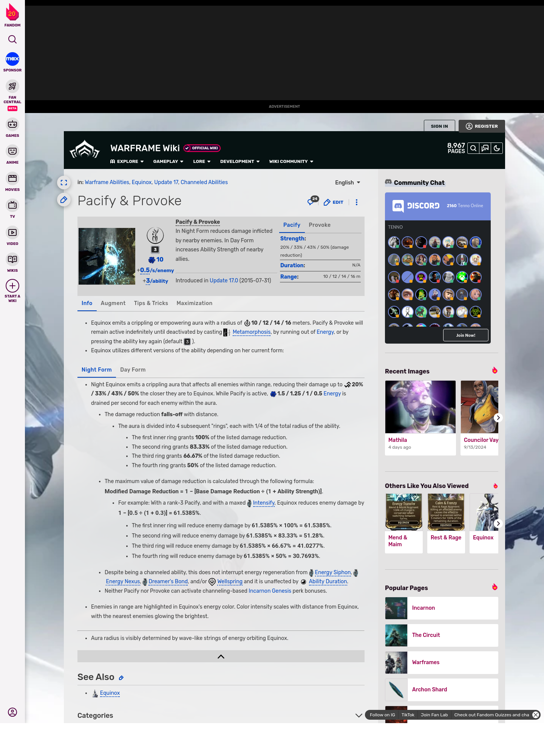The width and height of the screenshot is (544, 756).
Task: Click the Pacify ability icon in infobox
Action: tap(155, 235)
